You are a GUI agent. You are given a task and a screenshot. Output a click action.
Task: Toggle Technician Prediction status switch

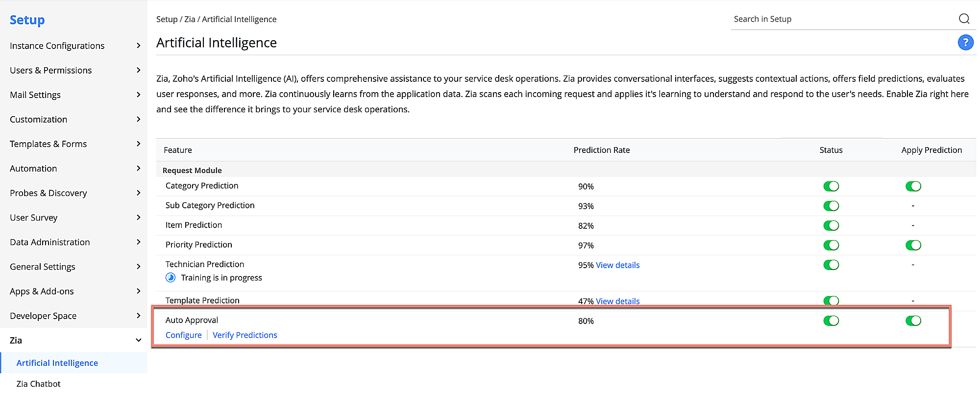[831, 265]
